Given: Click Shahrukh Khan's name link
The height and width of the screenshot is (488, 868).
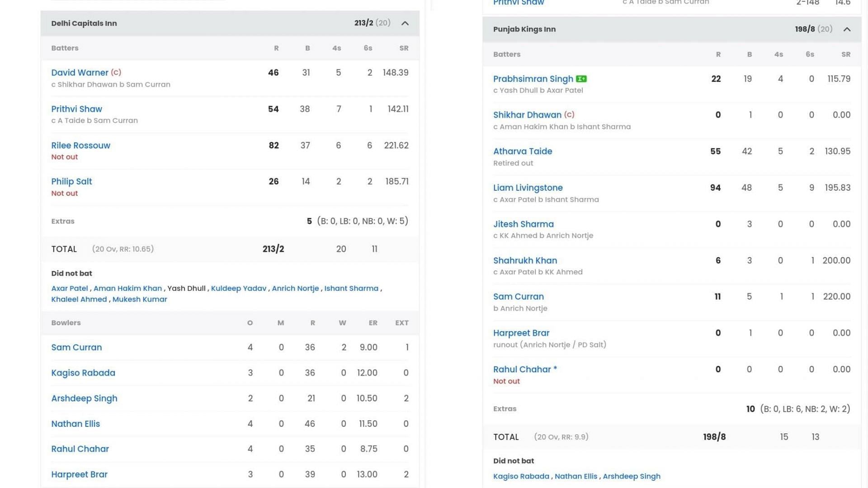Looking at the screenshot, I should pyautogui.click(x=525, y=261).
